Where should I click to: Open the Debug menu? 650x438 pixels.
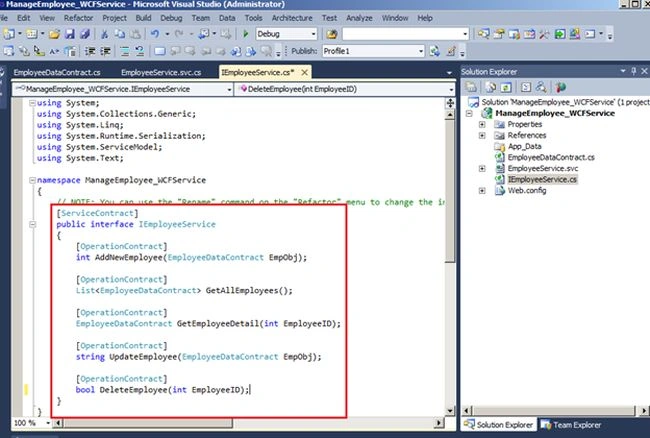pyautogui.click(x=171, y=18)
